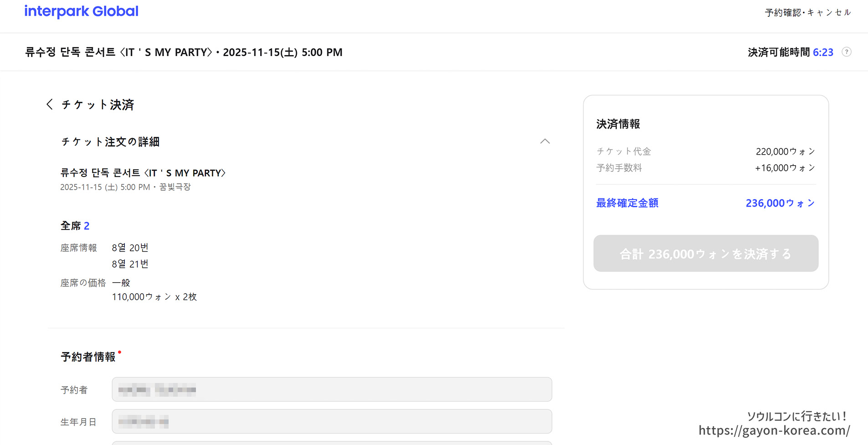The image size is (868, 445).
Task: Click the back arrow beside チケット決済
Action: click(49, 104)
